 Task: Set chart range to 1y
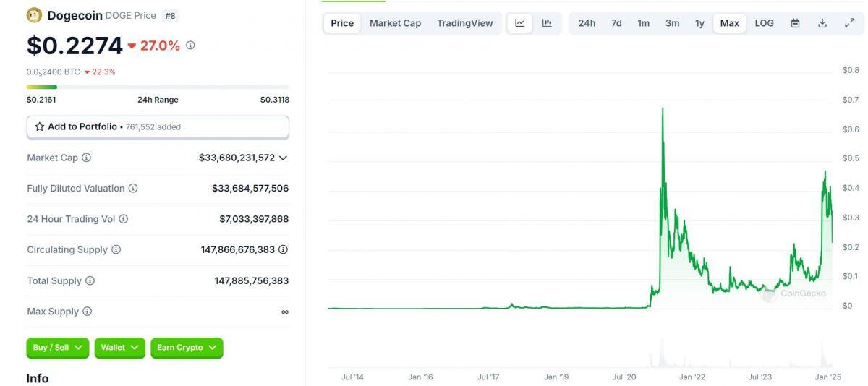699,23
